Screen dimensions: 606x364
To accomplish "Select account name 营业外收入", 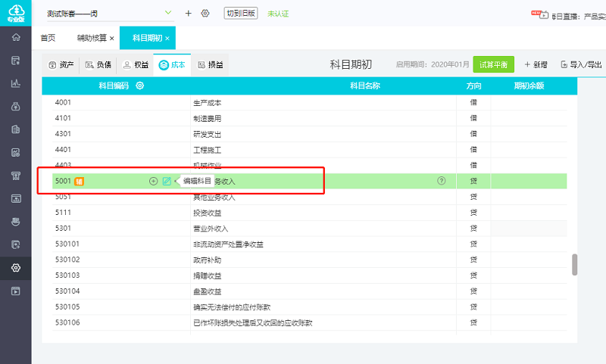I will click(x=211, y=229).
